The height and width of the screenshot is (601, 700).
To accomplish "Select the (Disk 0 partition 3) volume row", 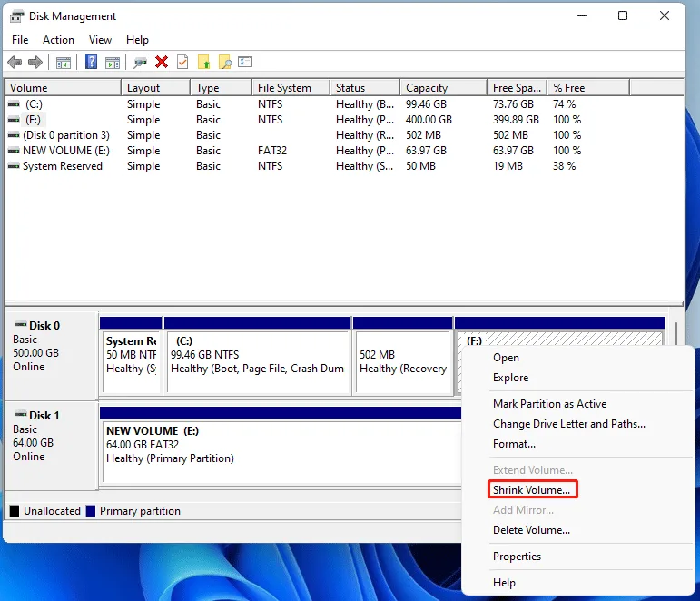I will [66, 135].
